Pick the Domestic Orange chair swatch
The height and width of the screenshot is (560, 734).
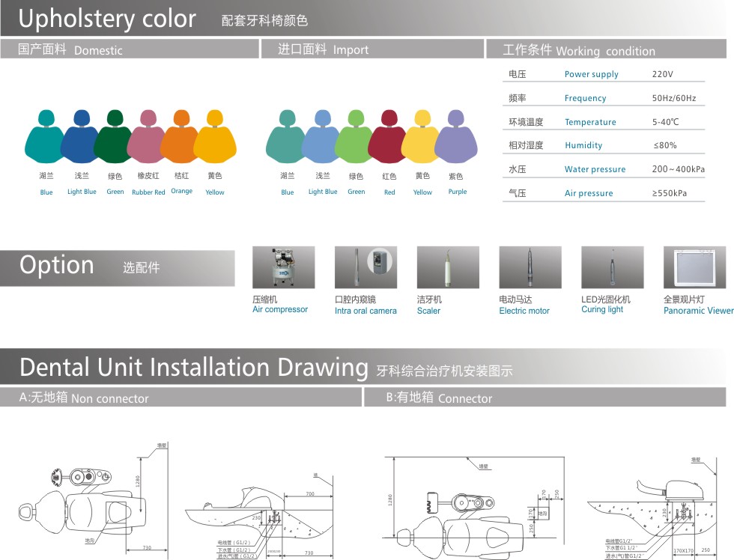pos(181,138)
